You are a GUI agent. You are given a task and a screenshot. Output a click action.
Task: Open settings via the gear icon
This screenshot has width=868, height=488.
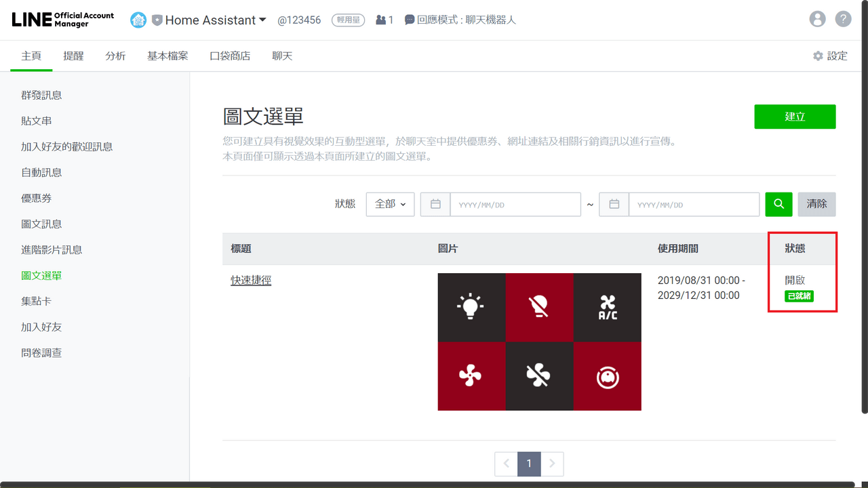pos(818,56)
